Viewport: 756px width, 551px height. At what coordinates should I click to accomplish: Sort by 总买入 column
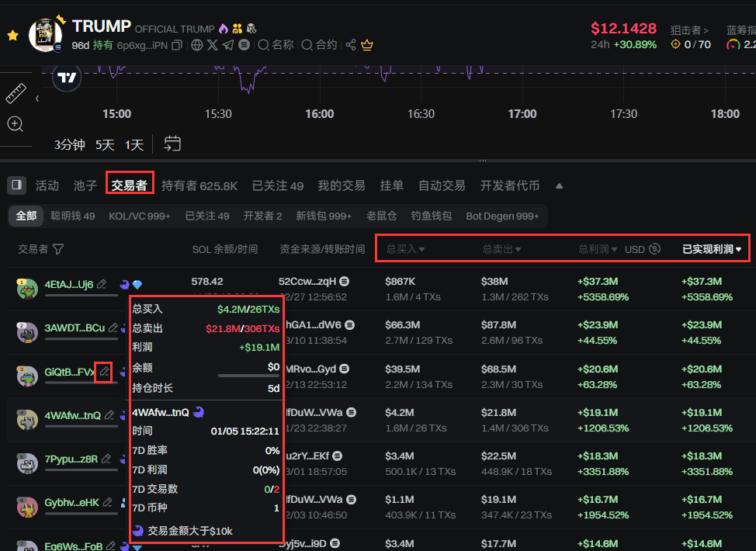tap(405, 249)
